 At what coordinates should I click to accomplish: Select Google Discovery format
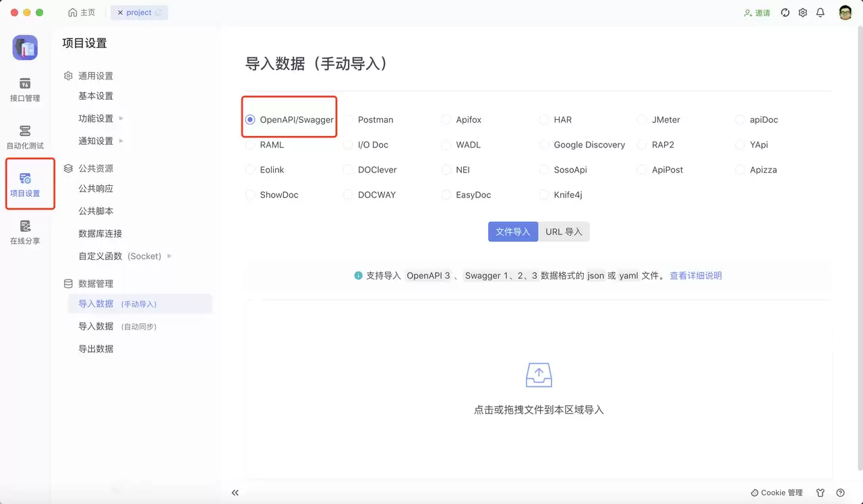[583, 145]
